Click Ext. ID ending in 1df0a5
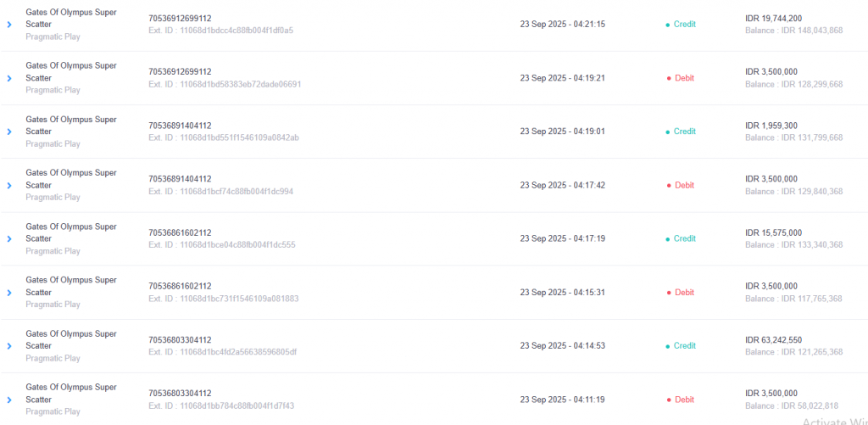This screenshot has width=868, height=425. 221,31
